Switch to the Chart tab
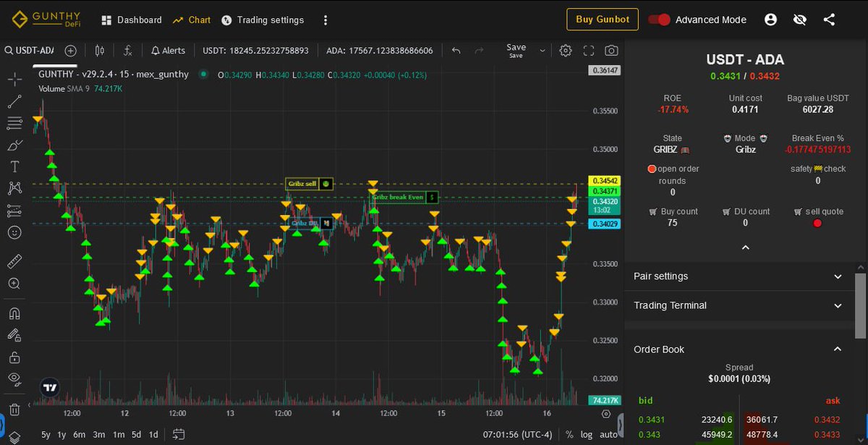Image resolution: width=868 pixels, height=445 pixels. 192,20
